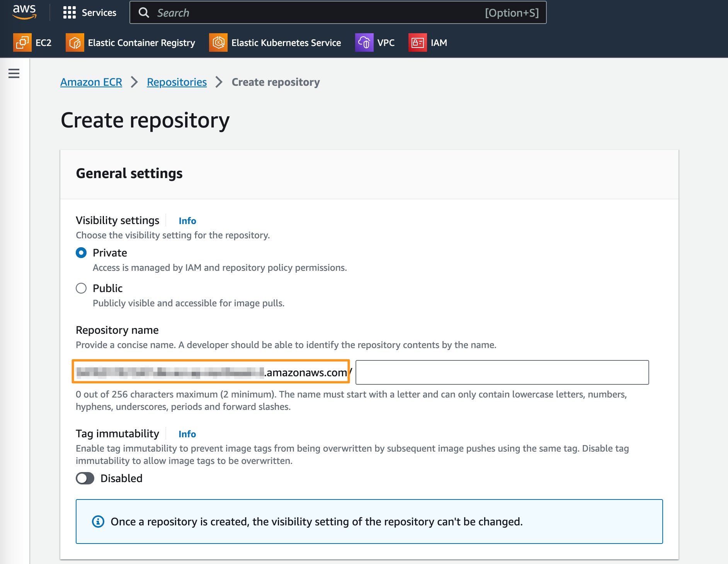Open Elastic Container Registry shortcut icon
The width and height of the screenshot is (728, 564).
pyautogui.click(x=75, y=42)
